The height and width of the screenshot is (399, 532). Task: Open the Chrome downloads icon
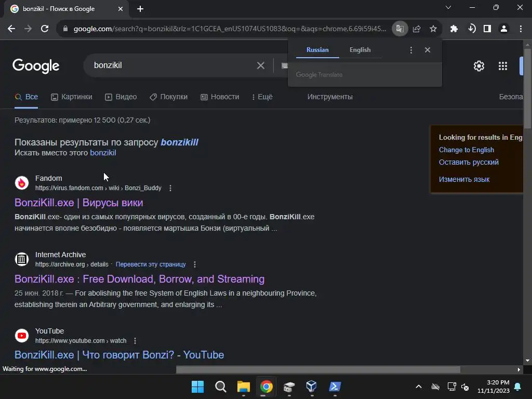coord(472,29)
